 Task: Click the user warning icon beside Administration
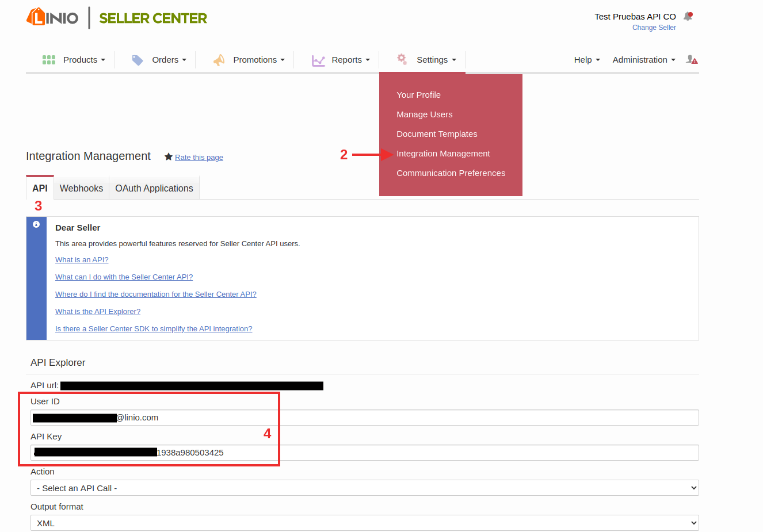(692, 60)
